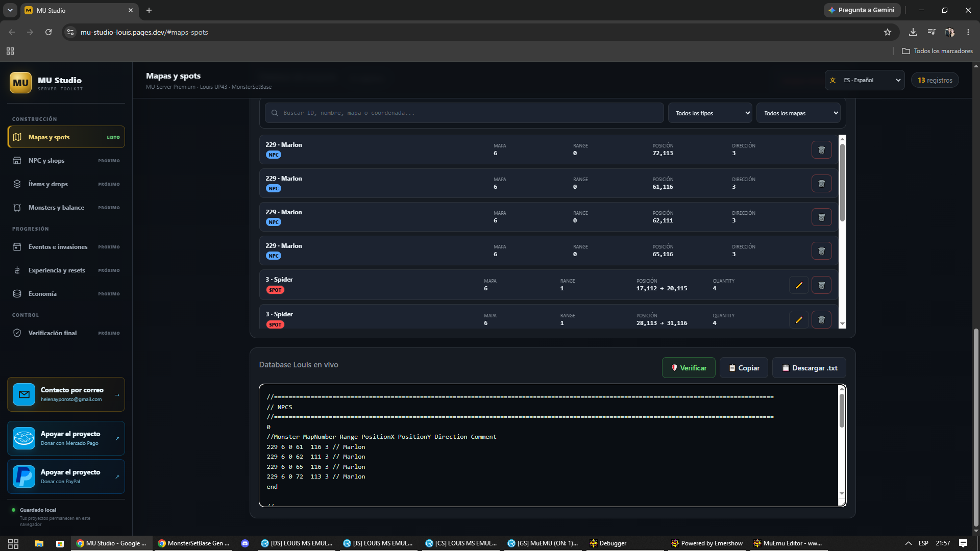Open the Chrome tab search dropdown arrow
This screenshot has width=980, height=551.
10,10
